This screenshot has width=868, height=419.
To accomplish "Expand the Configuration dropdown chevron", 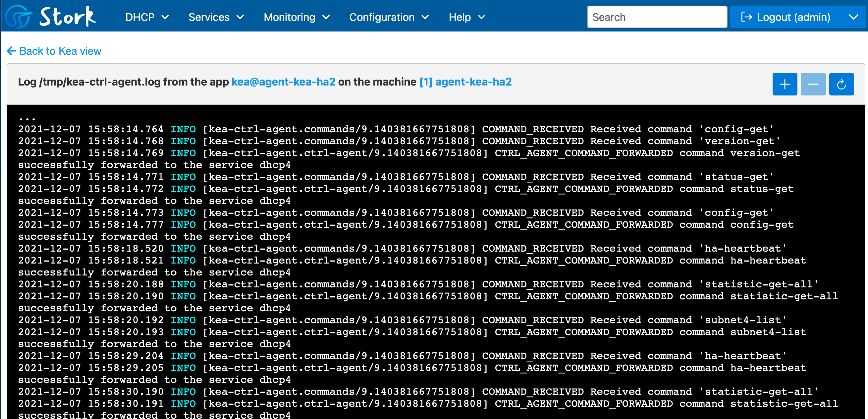I will (x=425, y=17).
